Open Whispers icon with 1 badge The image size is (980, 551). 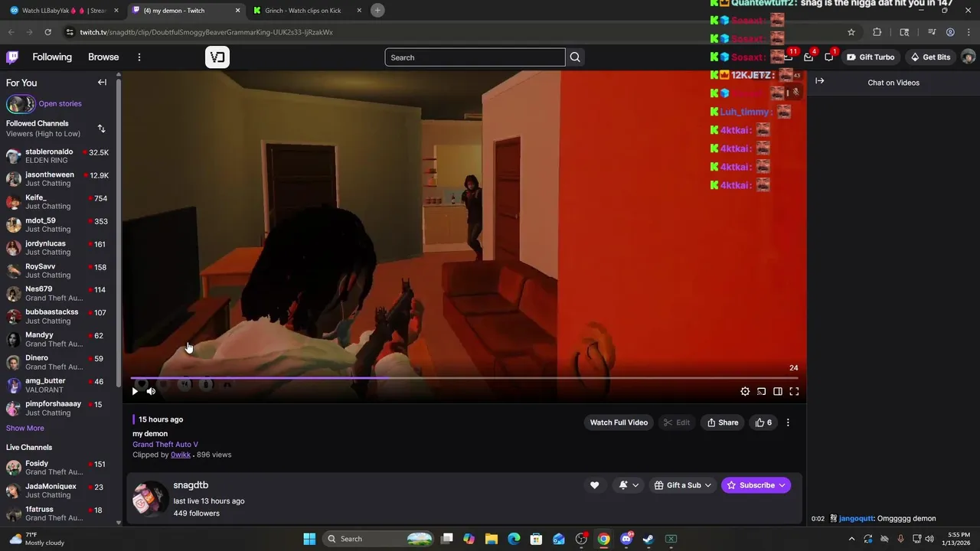(x=829, y=57)
